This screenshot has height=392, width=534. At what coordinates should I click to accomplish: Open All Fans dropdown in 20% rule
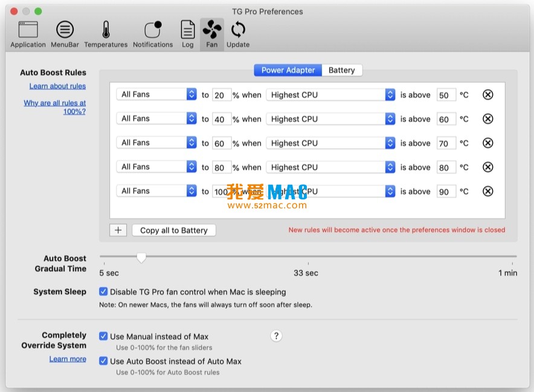[x=156, y=94]
